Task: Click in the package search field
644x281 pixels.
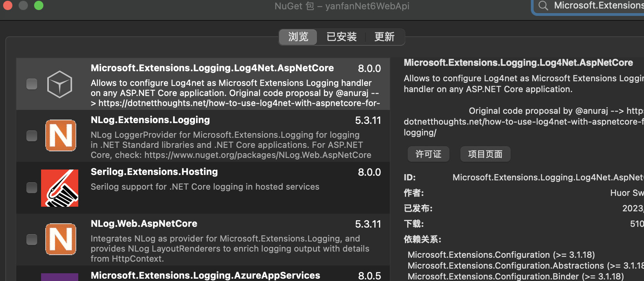Action: 589,6
